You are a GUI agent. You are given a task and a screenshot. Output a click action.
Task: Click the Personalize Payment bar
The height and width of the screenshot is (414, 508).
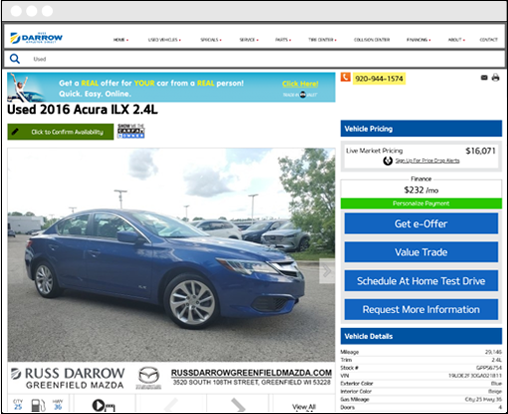click(x=421, y=203)
